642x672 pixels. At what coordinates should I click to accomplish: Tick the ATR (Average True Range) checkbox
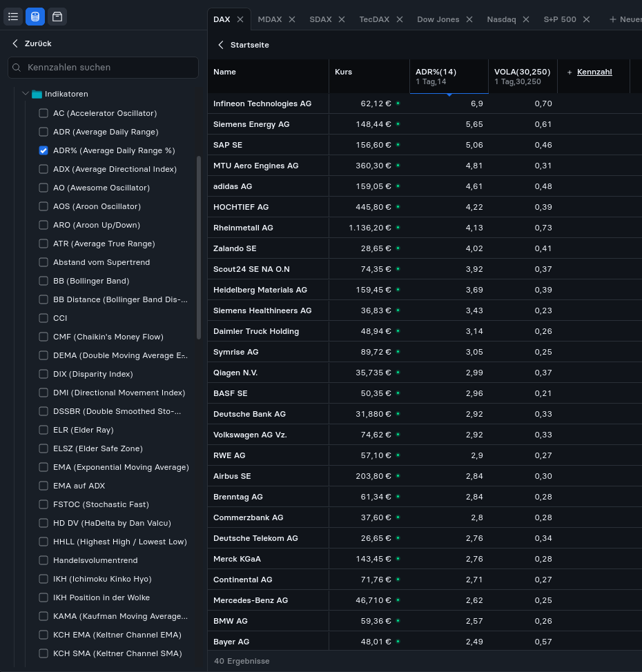(43, 244)
